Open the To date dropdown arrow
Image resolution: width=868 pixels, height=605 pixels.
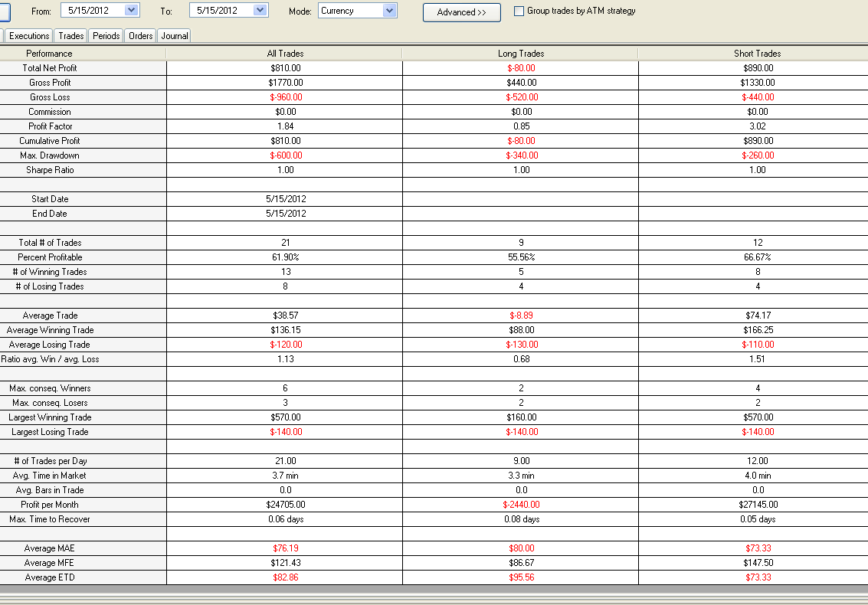[x=260, y=10]
